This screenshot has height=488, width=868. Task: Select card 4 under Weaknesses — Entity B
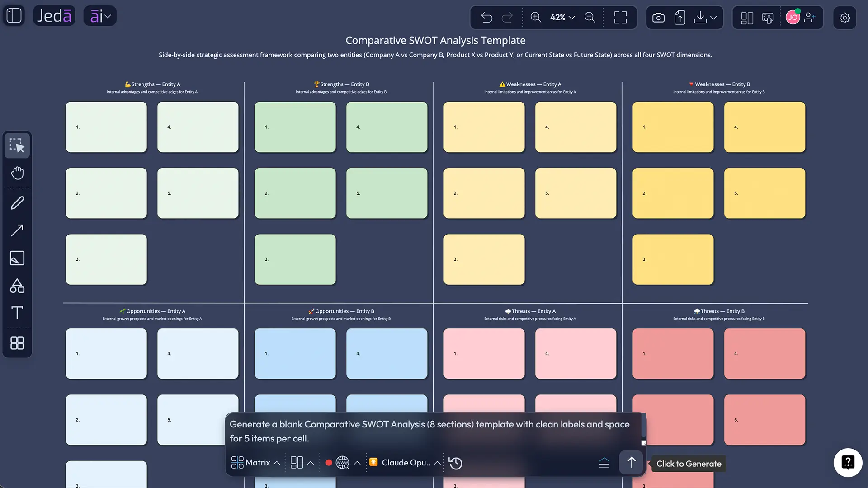[764, 127]
